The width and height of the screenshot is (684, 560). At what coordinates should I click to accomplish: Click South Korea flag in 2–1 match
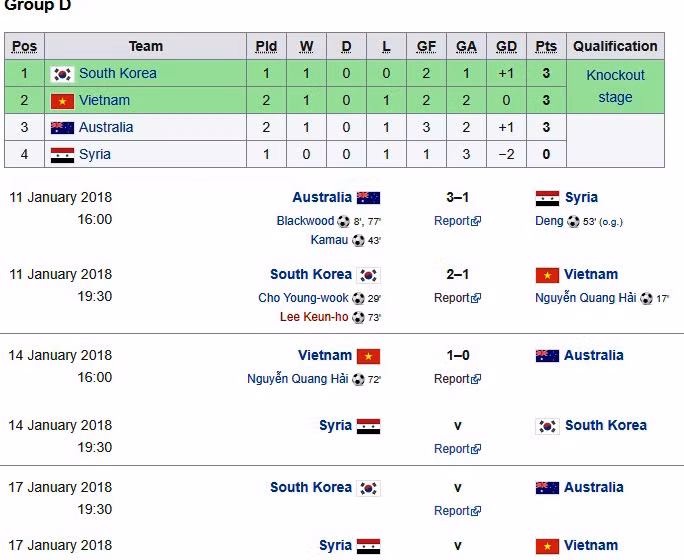pyautogui.click(x=368, y=275)
